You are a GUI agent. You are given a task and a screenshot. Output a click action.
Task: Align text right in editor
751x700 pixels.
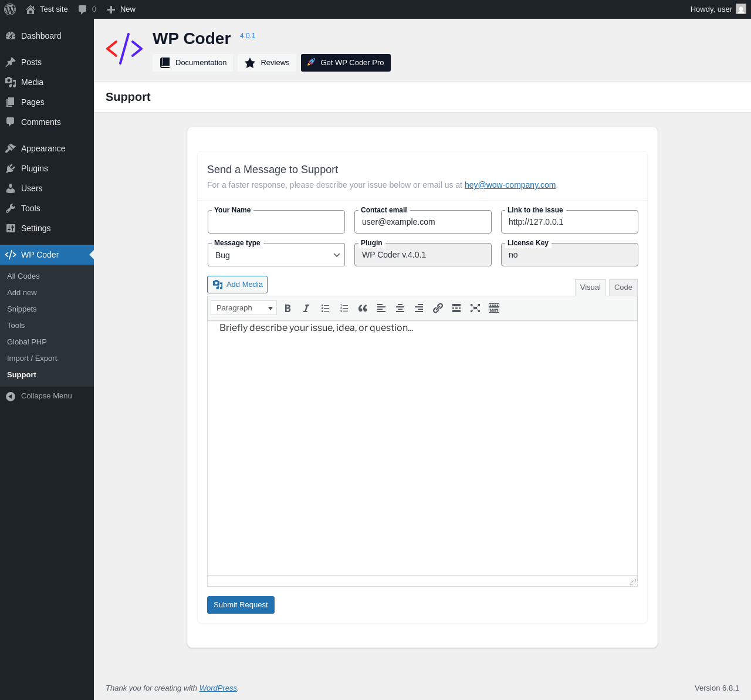point(419,308)
